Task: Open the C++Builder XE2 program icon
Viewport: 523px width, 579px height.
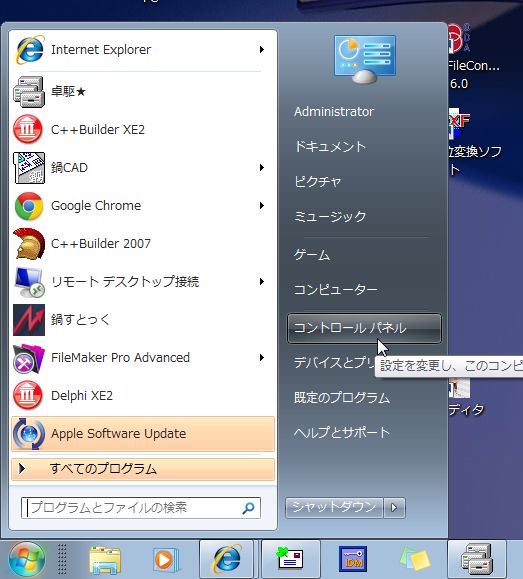Action: (28, 130)
